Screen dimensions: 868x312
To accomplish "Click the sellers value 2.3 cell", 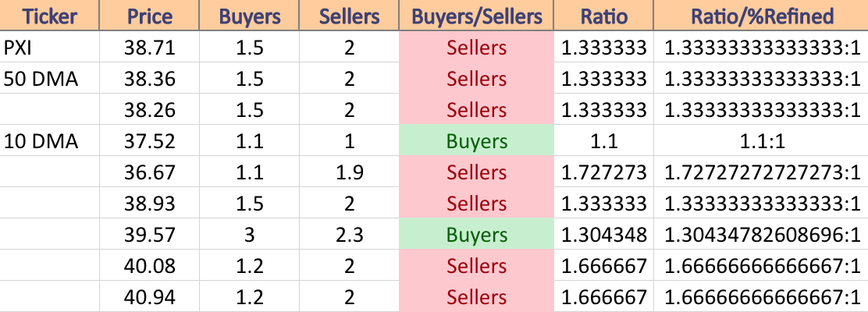I will 349,234.
